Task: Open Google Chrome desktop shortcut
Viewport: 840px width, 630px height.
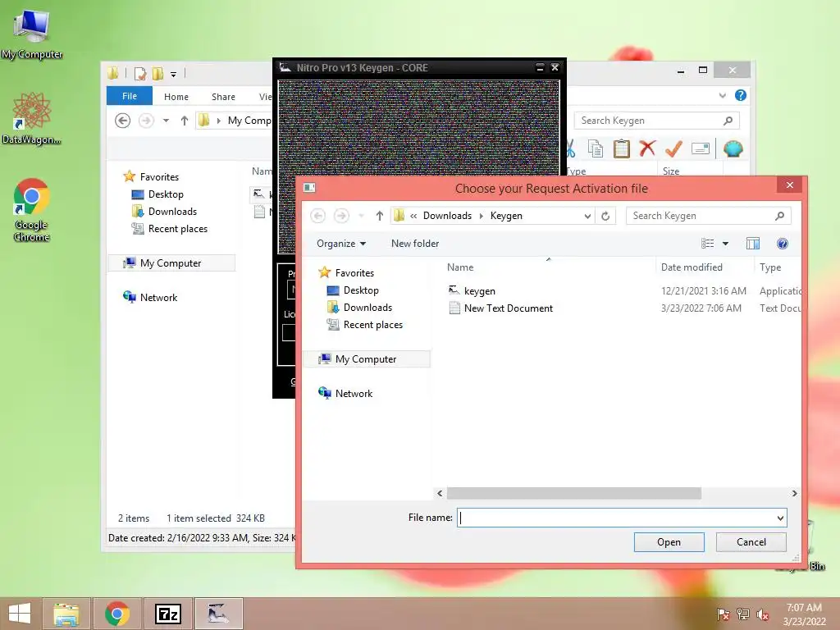Action: (x=32, y=210)
